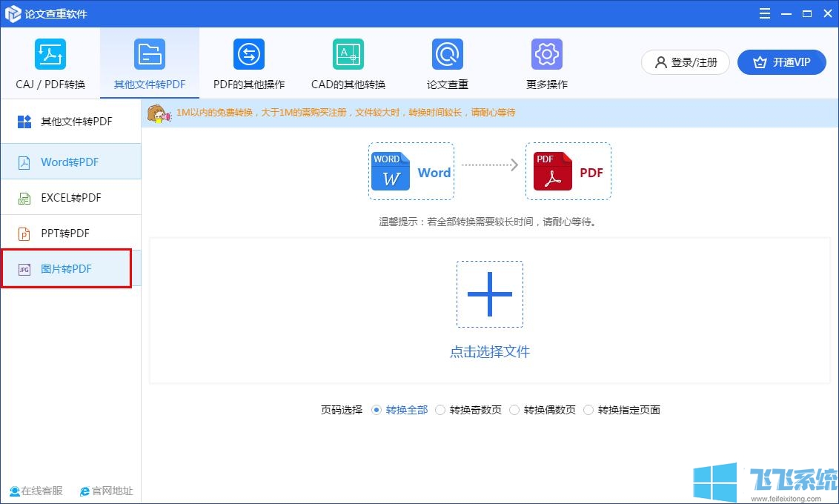
Task: Select EXCEL转PDF in the sidebar
Action: (x=70, y=197)
